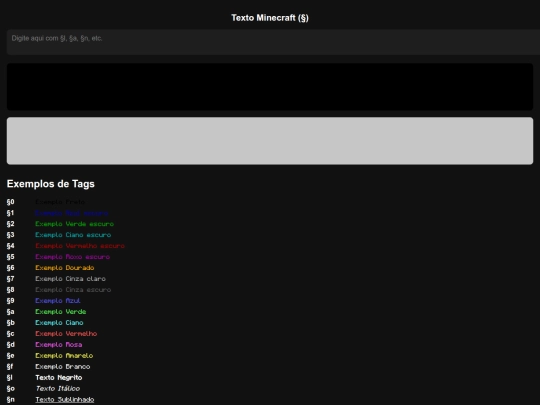Screen dimensions: 540x405
Task: Click the 'Exemplos de Tags' heading
Action: [51, 184]
